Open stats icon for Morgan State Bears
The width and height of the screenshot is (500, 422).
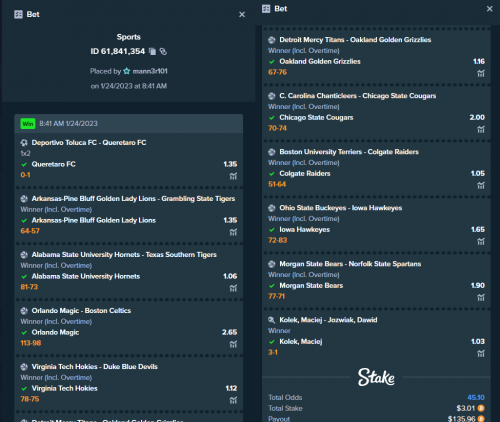click(x=481, y=297)
